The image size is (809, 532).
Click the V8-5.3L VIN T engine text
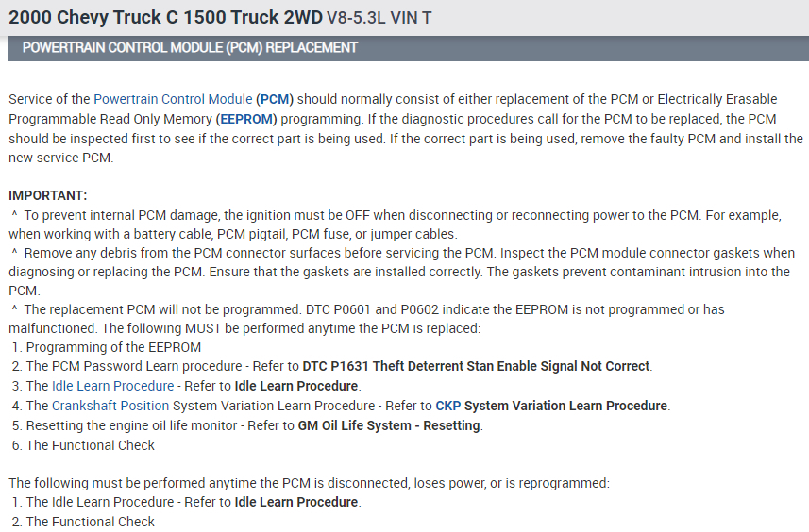[x=379, y=18]
